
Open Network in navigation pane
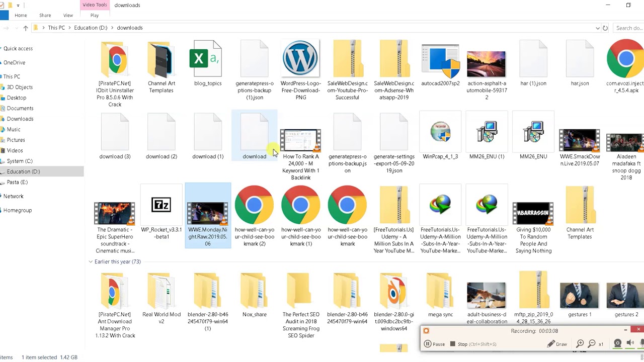point(14,197)
